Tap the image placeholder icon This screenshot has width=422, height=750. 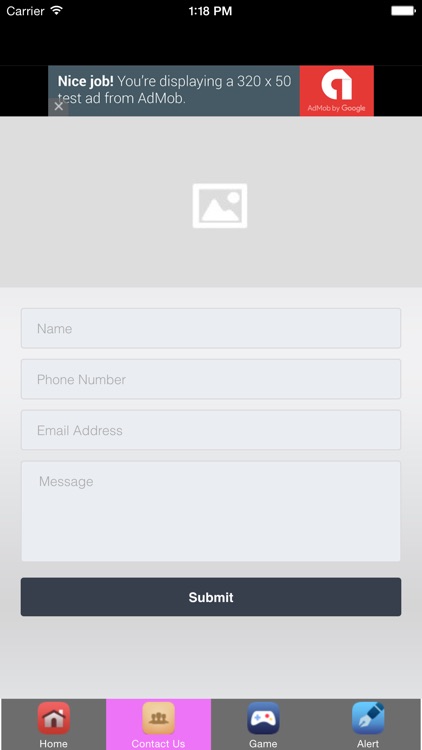[220, 206]
